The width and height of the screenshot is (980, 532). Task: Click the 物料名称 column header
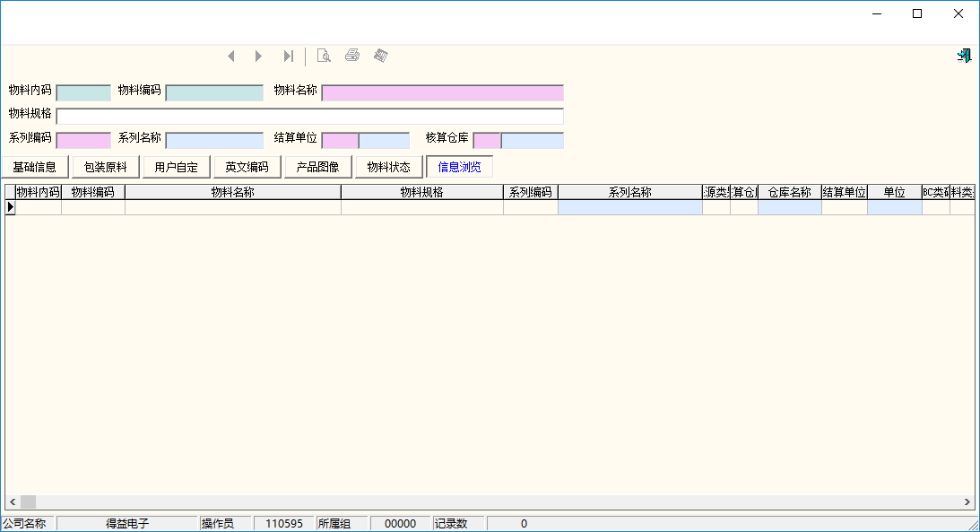(x=232, y=192)
